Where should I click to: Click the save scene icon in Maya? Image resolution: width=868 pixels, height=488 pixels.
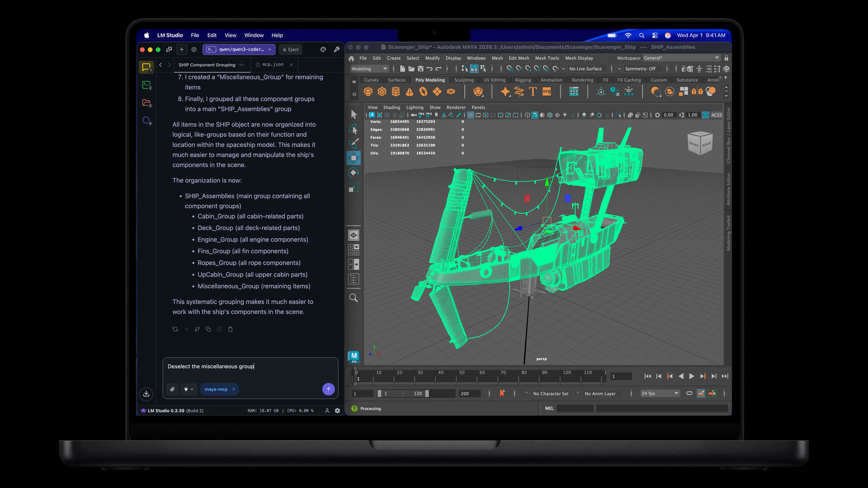point(420,69)
